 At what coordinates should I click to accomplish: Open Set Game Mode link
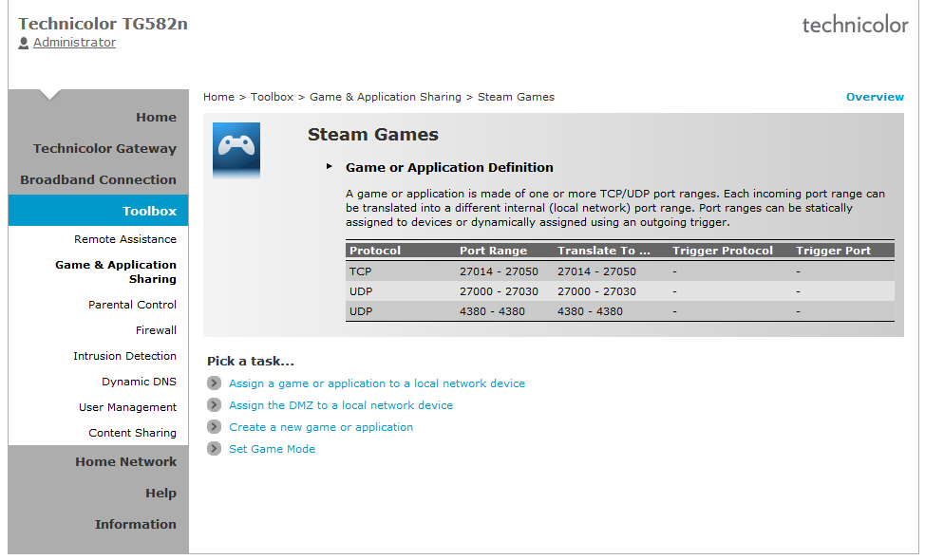[272, 449]
